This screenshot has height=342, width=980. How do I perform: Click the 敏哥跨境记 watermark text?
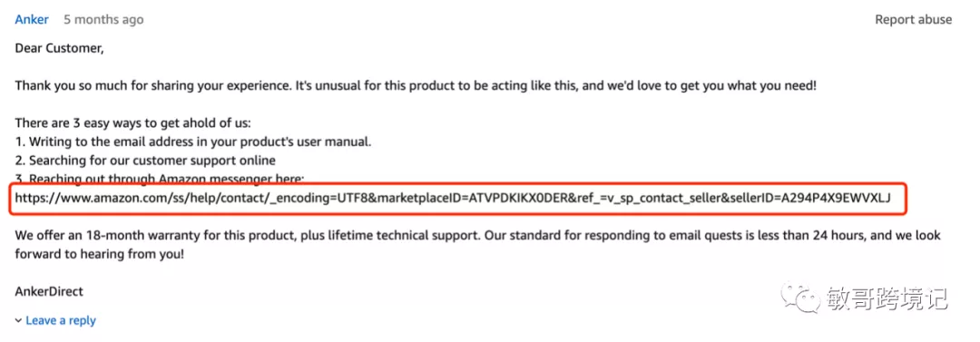point(887,298)
